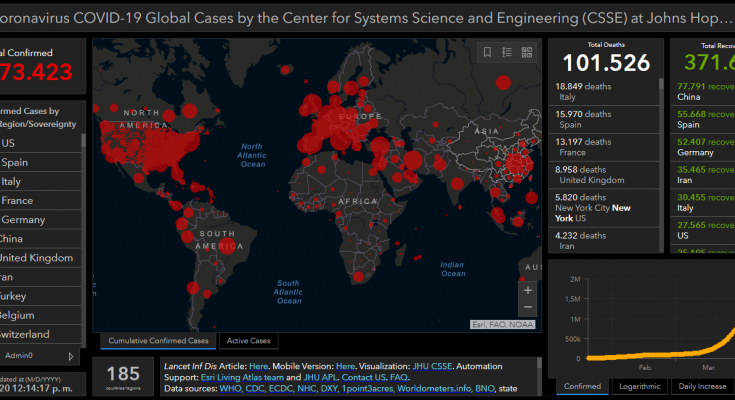Click 27.565 recovered US entry
The width and height of the screenshot is (735, 400).
[703, 230]
